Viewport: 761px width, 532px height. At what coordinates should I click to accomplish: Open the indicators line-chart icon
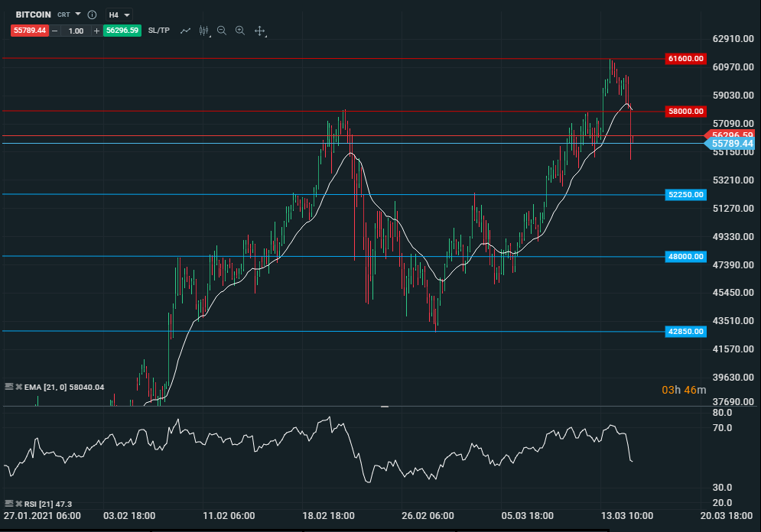[185, 31]
